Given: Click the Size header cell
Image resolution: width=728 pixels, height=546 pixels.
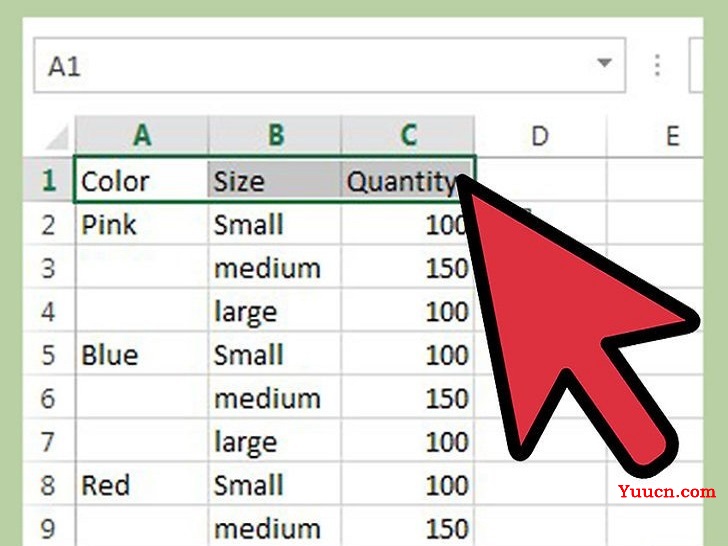Looking at the screenshot, I should pos(274,180).
